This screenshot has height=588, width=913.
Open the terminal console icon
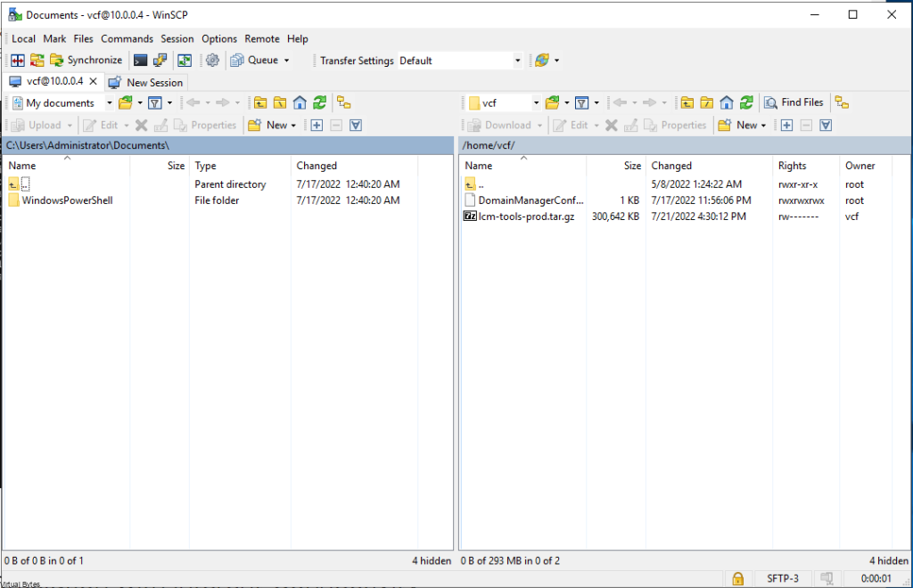(x=140, y=61)
